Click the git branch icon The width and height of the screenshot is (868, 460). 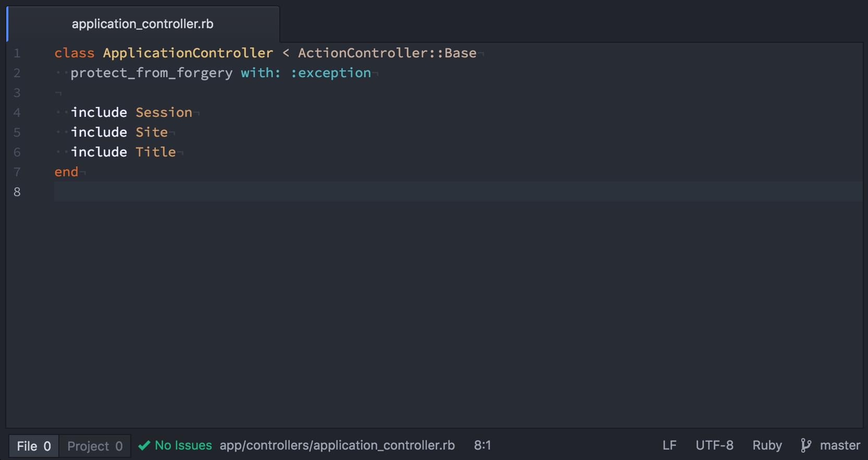tap(805, 445)
